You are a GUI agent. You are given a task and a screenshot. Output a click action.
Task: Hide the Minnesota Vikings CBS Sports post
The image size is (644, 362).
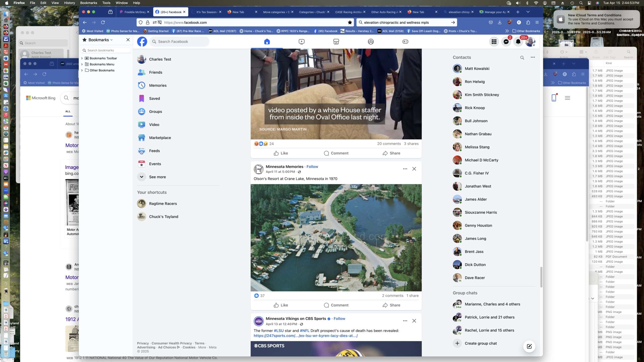pyautogui.click(x=414, y=321)
